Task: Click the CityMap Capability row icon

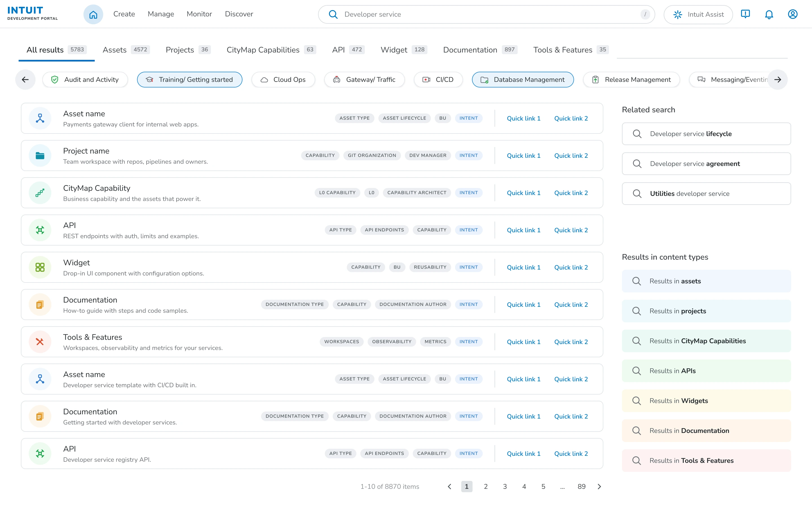Action: tap(40, 193)
